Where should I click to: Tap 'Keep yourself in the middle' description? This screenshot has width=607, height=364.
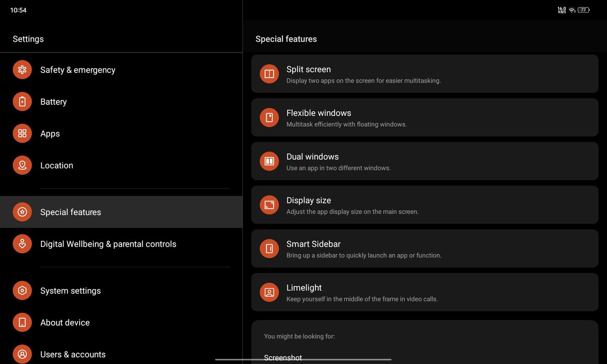tap(362, 299)
